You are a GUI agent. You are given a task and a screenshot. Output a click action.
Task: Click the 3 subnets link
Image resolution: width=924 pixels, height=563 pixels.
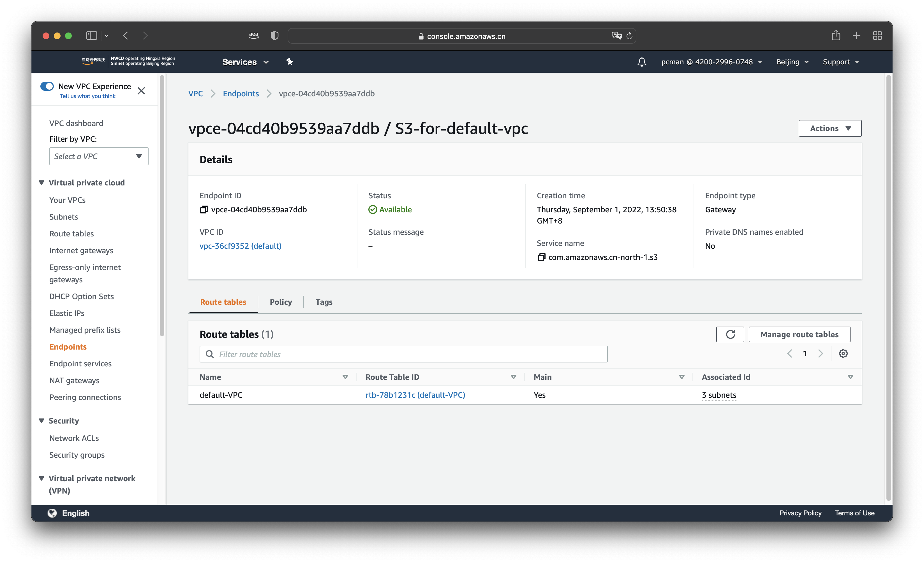point(719,395)
